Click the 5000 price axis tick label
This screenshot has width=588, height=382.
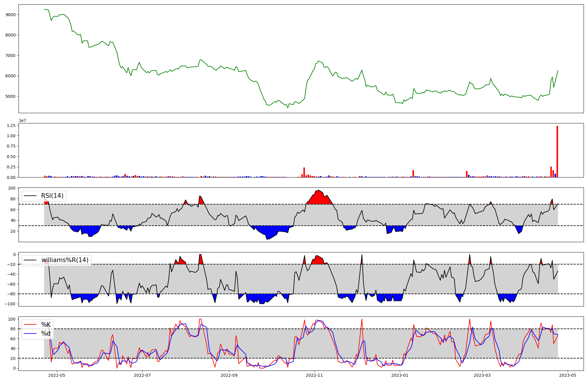point(11,96)
